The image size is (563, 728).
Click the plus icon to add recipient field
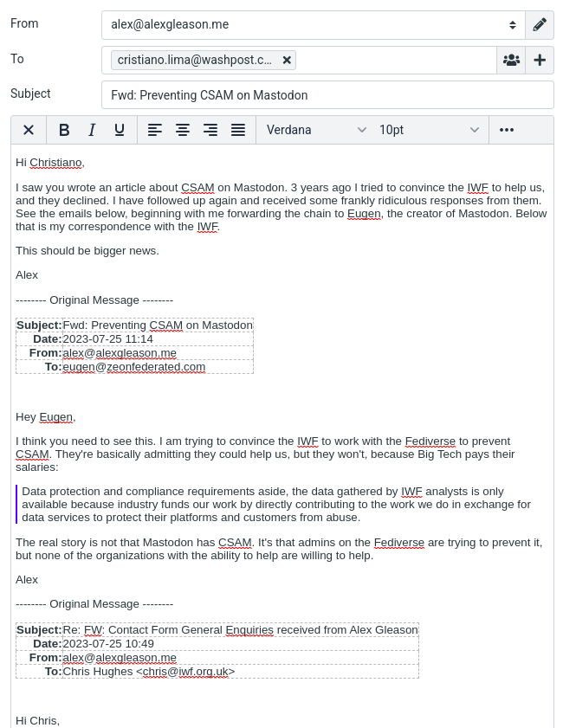[x=540, y=60]
